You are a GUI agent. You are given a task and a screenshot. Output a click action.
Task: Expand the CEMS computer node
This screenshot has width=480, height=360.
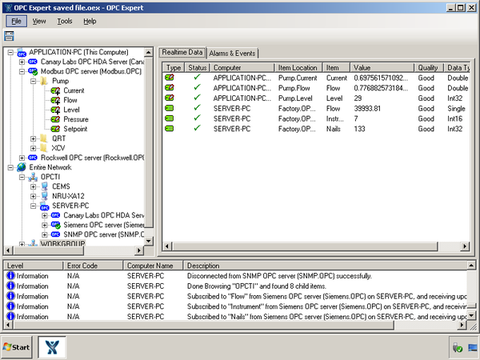33,187
